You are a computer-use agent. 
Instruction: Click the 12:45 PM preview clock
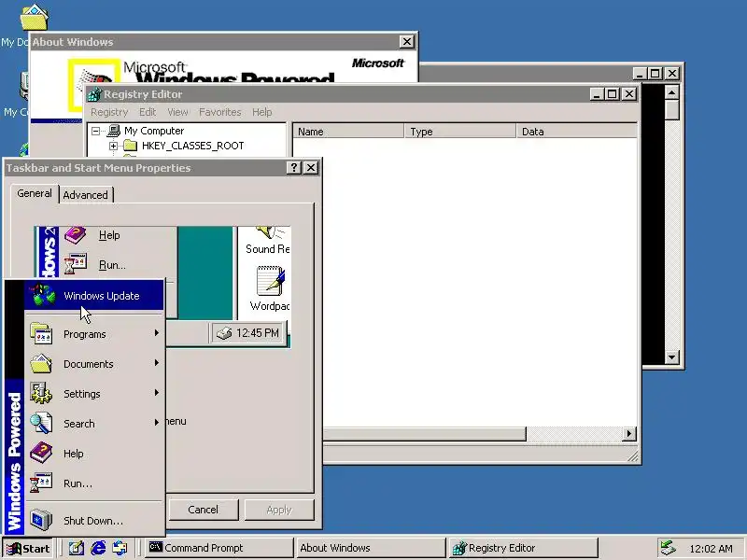(258, 333)
